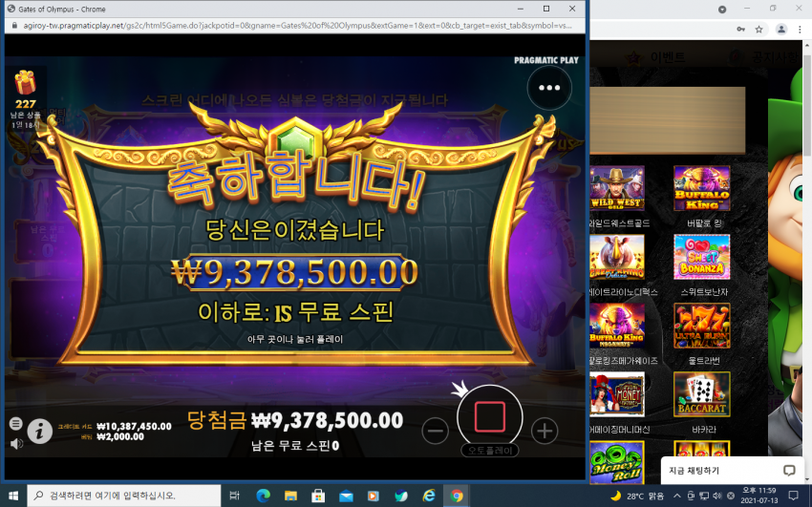Open the 이벤트 tab in background site
Image resolution: width=812 pixels, height=507 pixels.
[x=668, y=57]
